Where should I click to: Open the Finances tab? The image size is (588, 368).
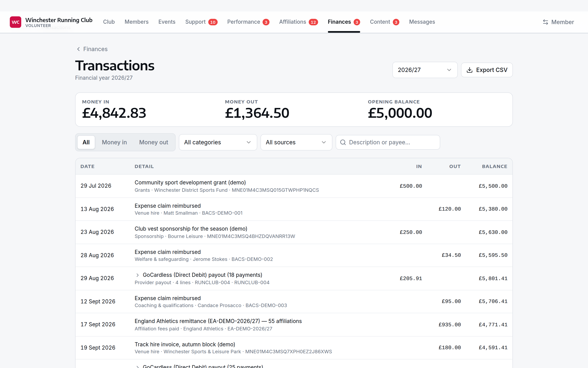(x=344, y=22)
